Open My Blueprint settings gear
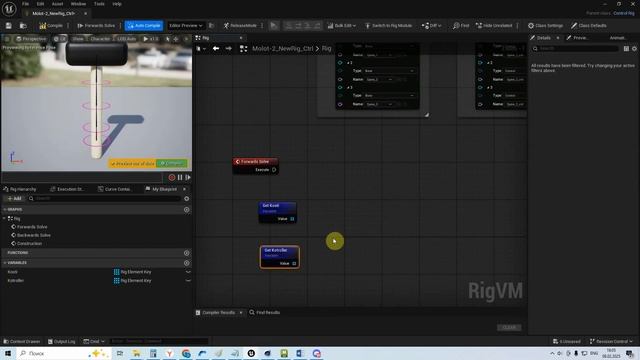 coord(187,198)
